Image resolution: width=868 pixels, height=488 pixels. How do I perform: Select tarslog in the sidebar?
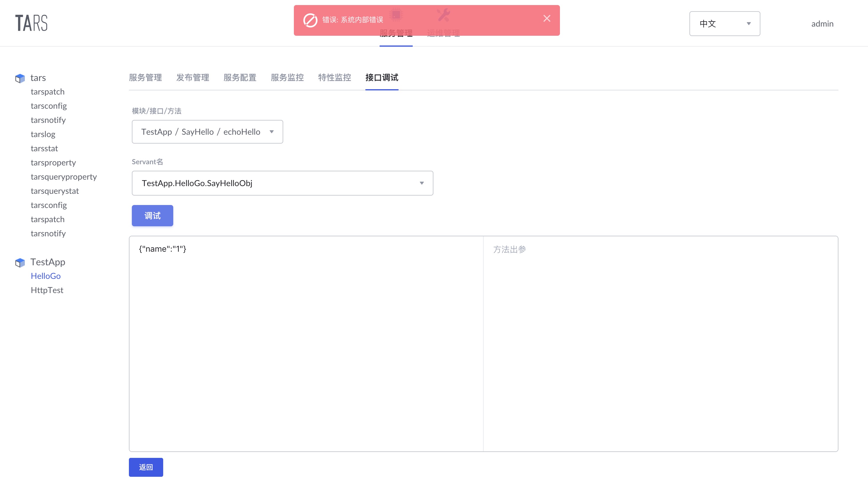43,134
